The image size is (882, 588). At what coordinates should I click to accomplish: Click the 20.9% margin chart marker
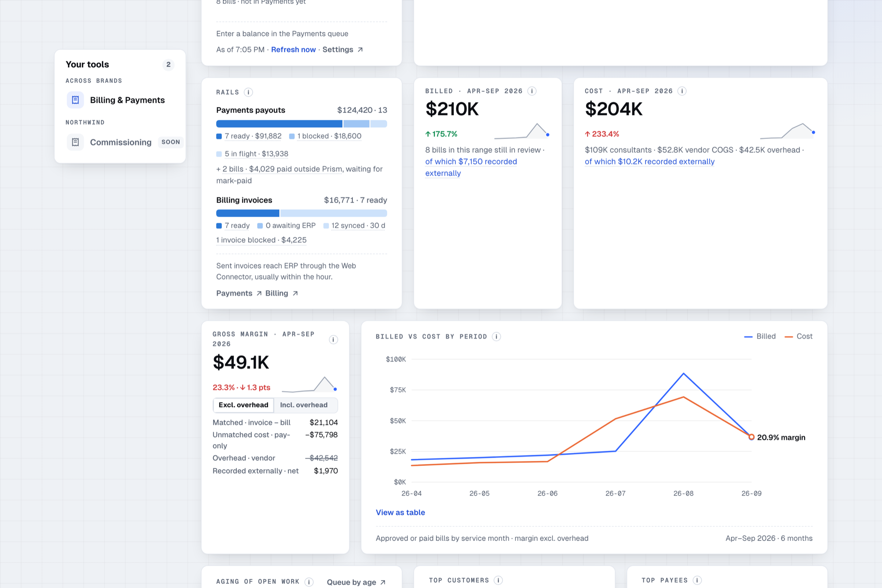pos(751,437)
